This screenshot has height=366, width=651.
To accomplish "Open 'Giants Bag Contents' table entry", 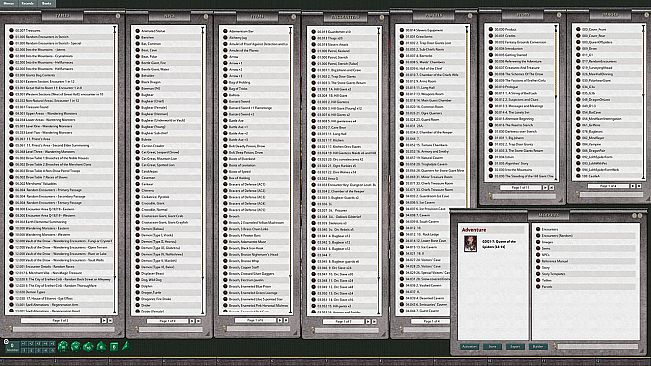I will tap(61, 76).
